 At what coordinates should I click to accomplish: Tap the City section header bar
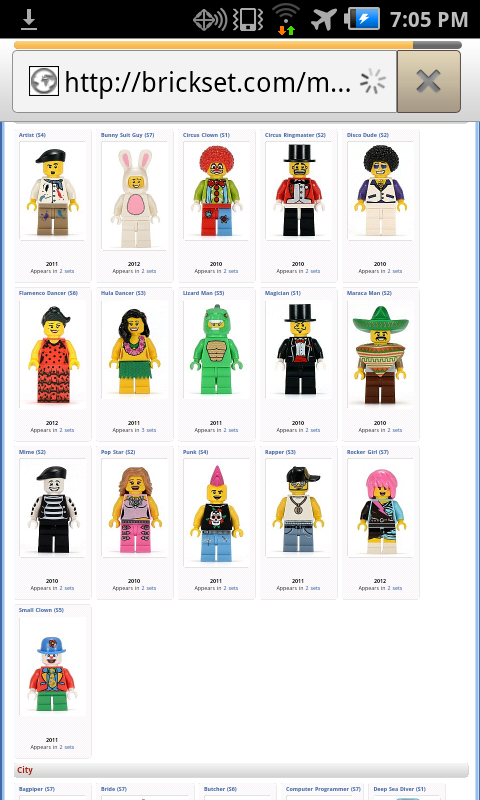point(241,770)
